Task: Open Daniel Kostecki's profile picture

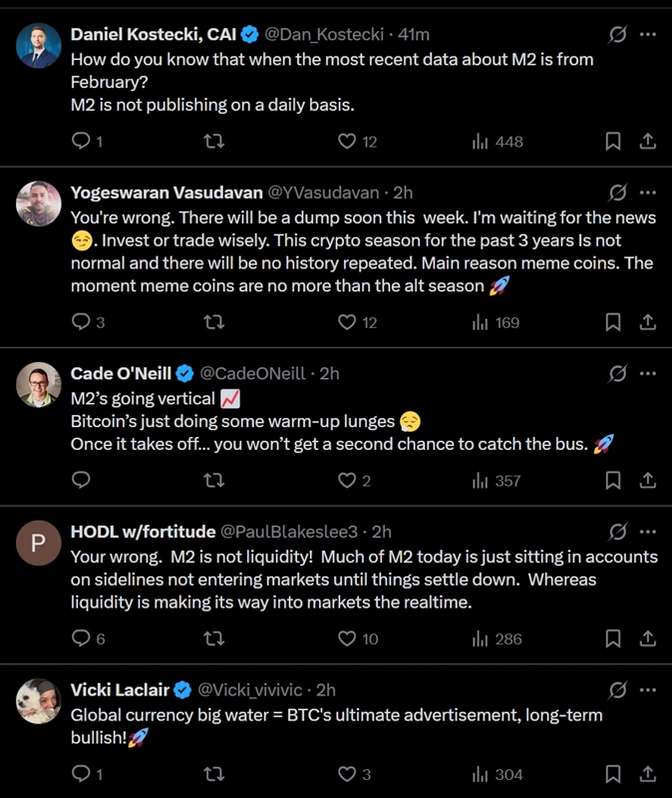Action: [x=39, y=46]
